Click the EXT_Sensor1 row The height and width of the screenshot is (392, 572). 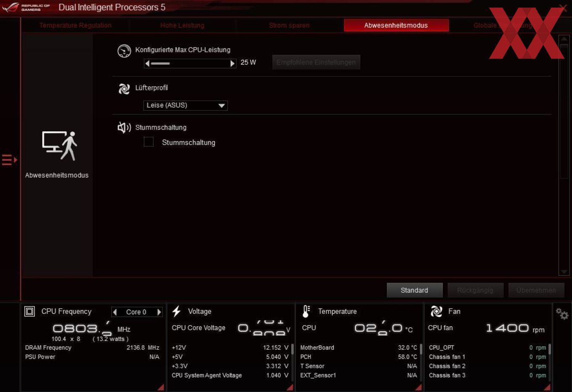359,376
